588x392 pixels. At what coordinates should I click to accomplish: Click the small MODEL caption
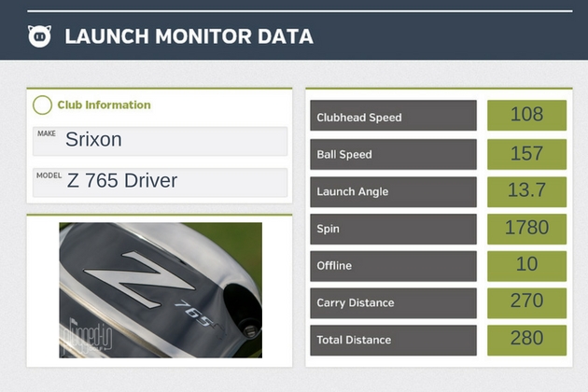(49, 175)
